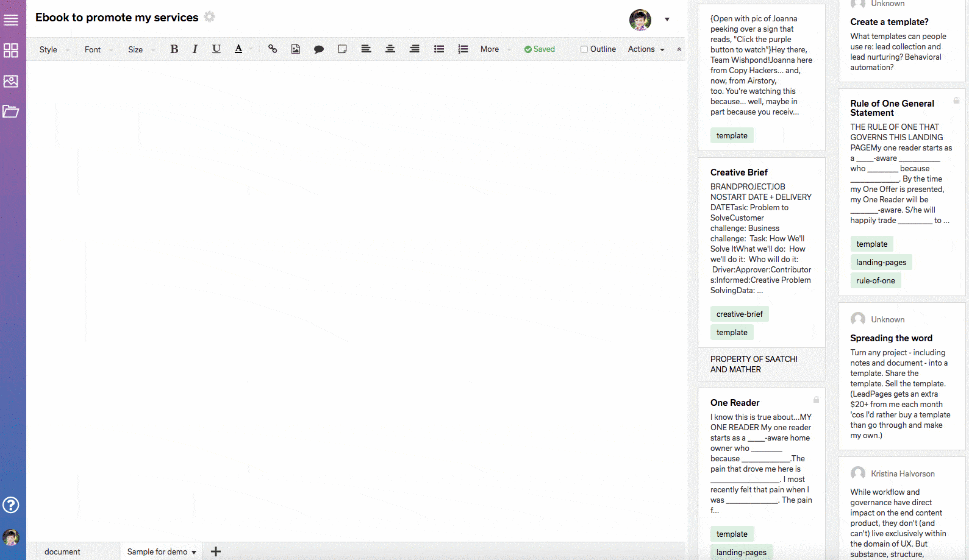This screenshot has width=969, height=560.
Task: Create a numbered list
Action: [463, 49]
